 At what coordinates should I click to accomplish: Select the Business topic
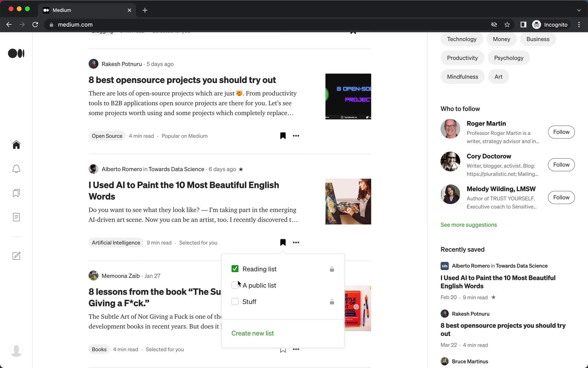(538, 39)
